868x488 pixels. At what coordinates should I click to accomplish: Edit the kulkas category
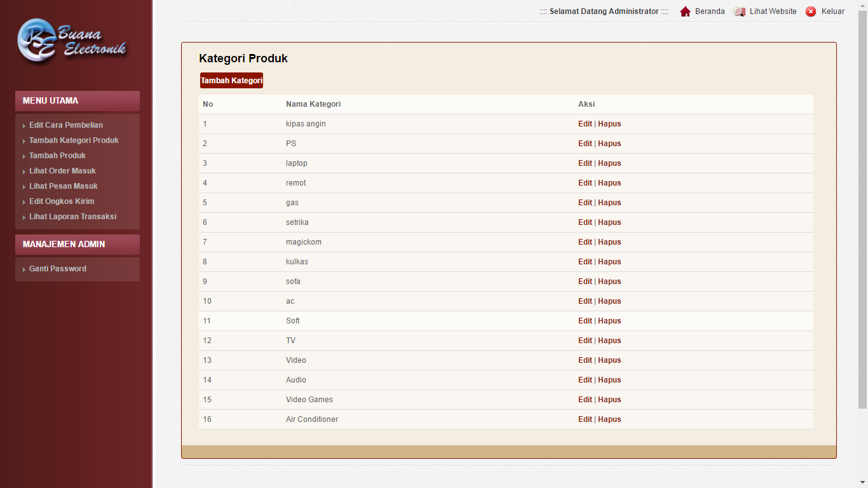(x=585, y=262)
